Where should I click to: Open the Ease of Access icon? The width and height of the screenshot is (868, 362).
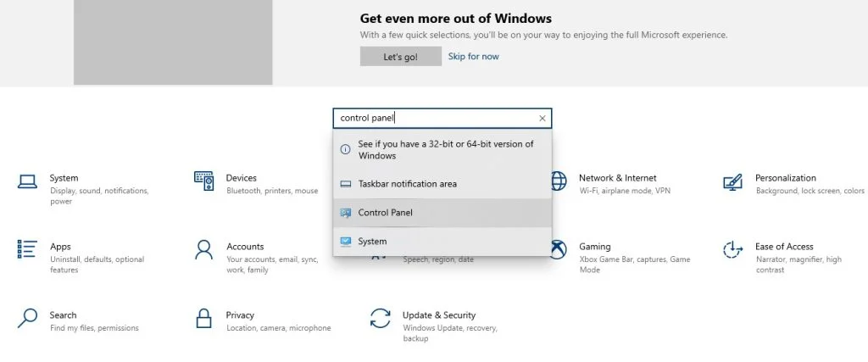point(733,249)
